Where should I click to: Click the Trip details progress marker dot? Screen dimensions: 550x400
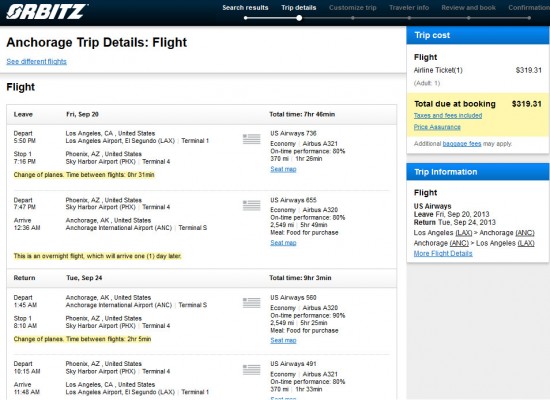[x=299, y=18]
